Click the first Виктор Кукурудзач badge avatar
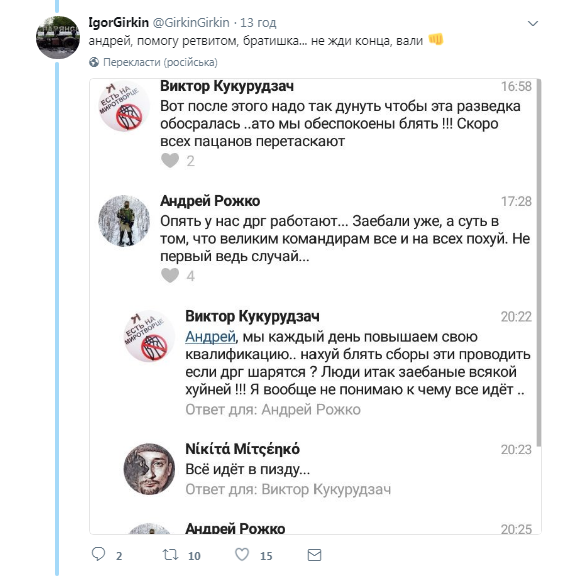The height and width of the screenshot is (579, 576). [124, 106]
